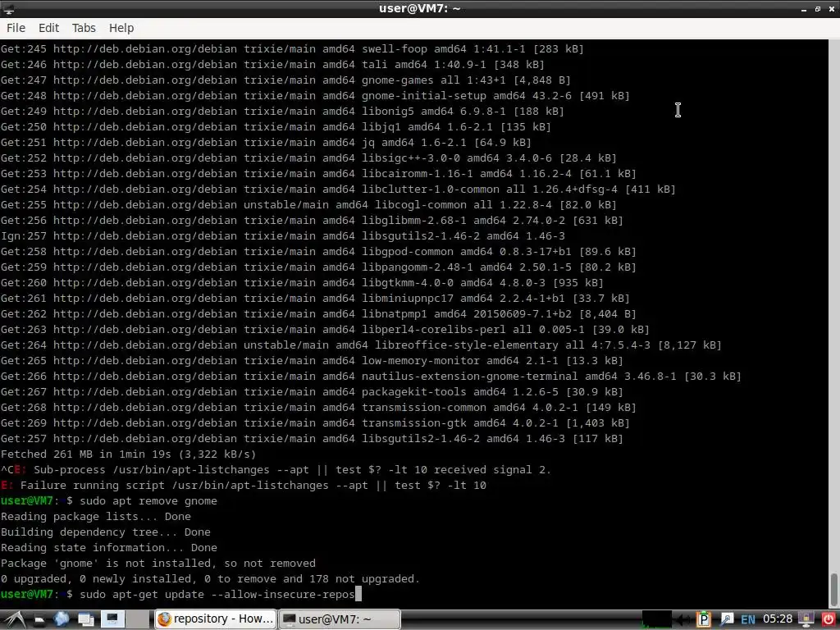The image size is (840, 630).
Task: Click the 'Get:248' gnome-initial-setup line
Action: click(x=315, y=96)
